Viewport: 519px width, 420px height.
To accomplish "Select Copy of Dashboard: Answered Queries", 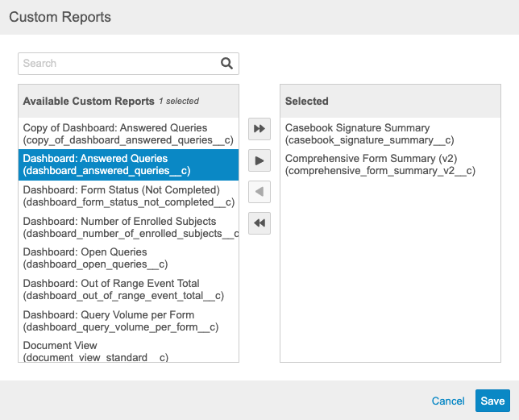I will [x=128, y=134].
